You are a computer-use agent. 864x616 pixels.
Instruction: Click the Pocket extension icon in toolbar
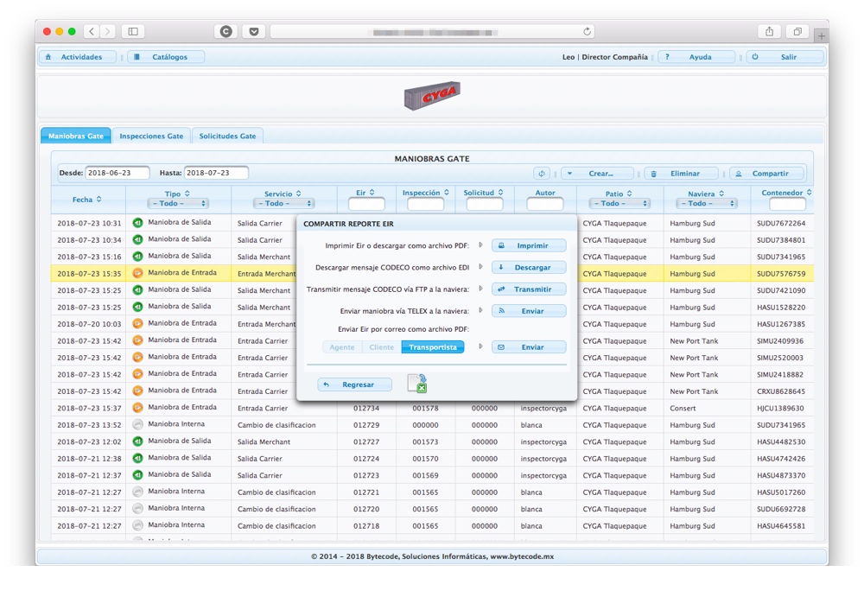(x=253, y=31)
